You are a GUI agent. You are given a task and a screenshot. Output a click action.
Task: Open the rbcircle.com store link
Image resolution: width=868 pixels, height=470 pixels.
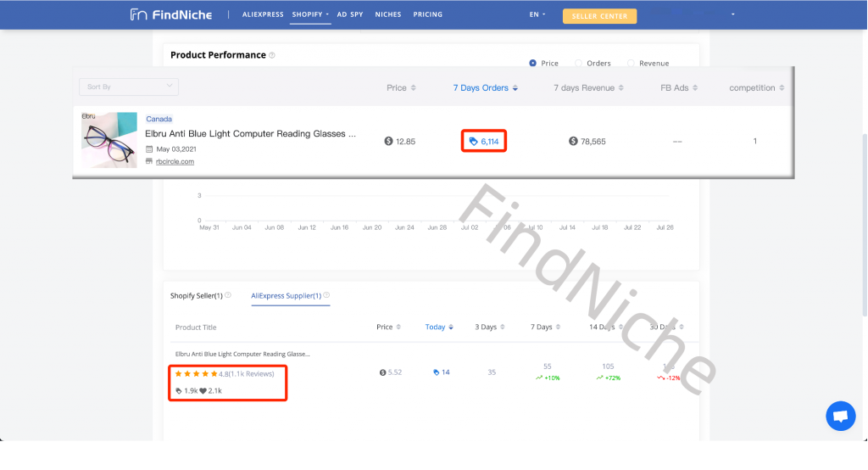(175, 161)
